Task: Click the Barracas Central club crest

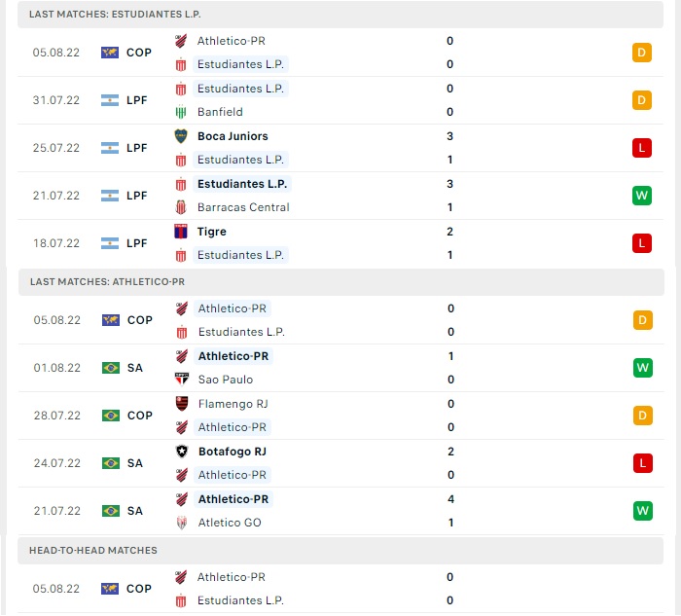Action: tap(181, 207)
